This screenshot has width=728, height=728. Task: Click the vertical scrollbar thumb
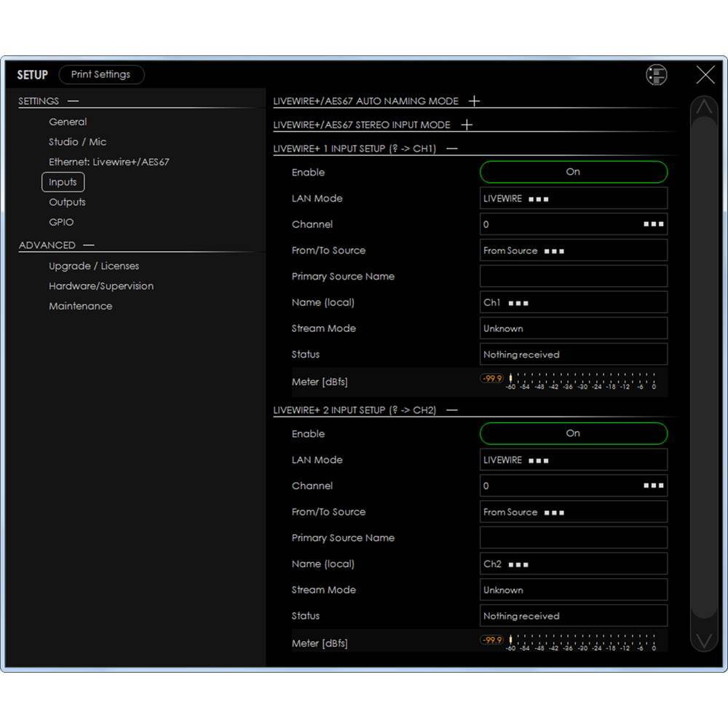704,367
